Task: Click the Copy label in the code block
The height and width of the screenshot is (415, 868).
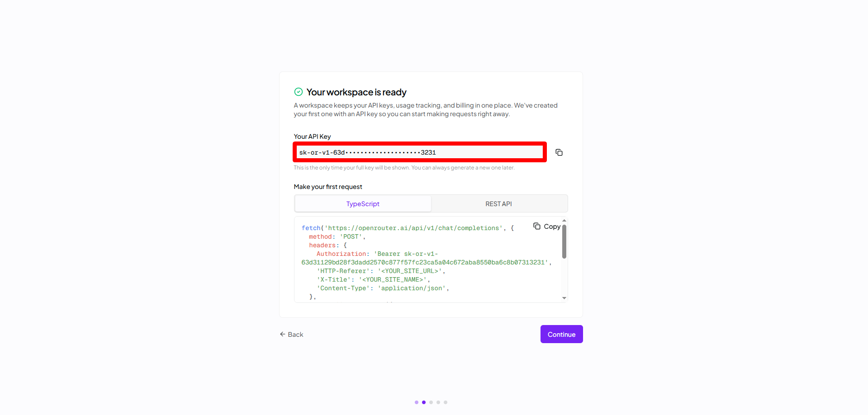Action: click(x=552, y=226)
